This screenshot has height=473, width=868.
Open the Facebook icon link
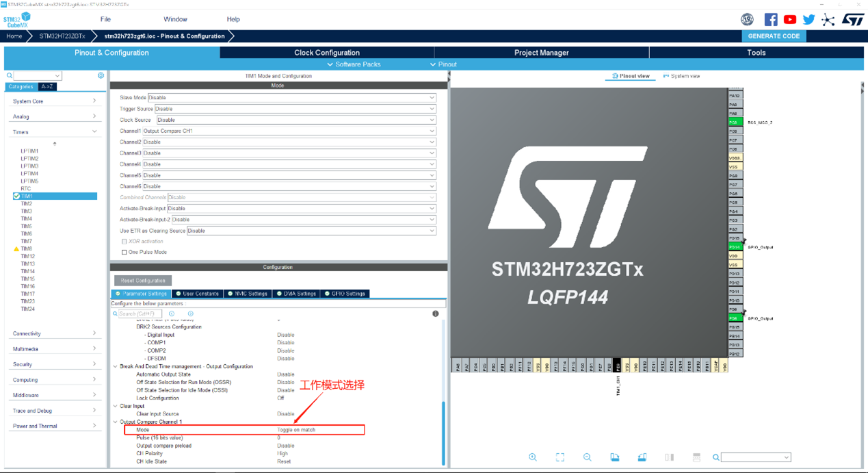coord(771,19)
